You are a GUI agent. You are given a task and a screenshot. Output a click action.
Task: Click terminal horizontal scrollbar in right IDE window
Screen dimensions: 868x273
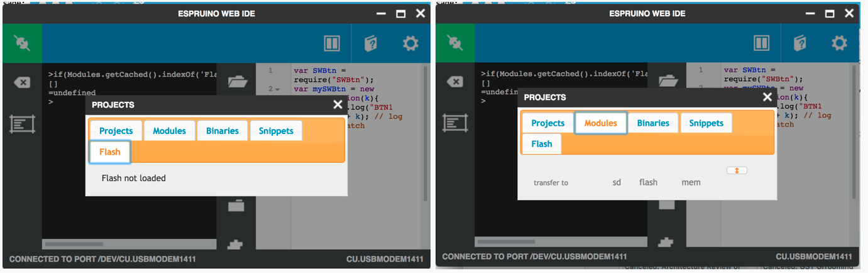coord(507,242)
